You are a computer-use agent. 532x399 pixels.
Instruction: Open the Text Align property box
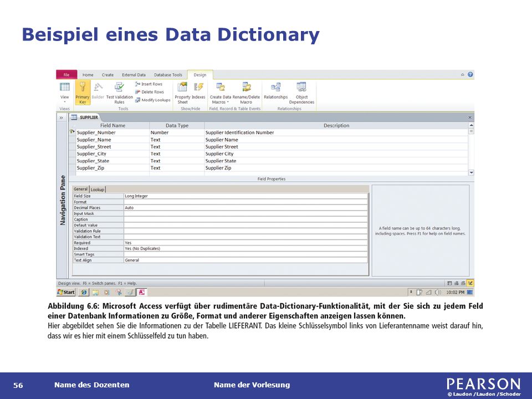(x=245, y=260)
